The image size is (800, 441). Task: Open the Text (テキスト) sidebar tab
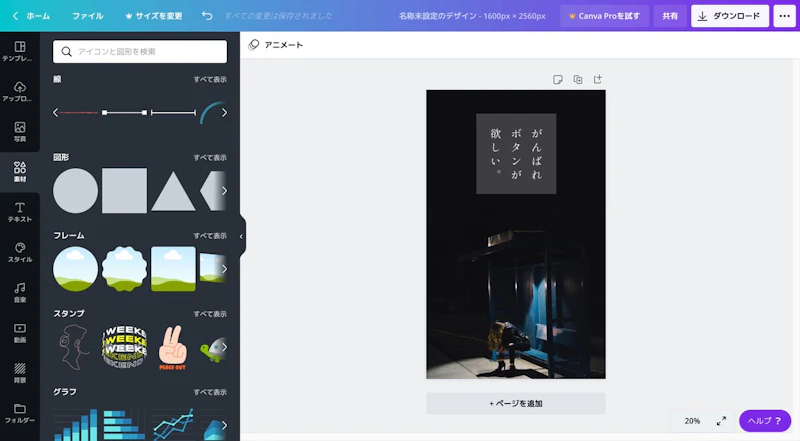(x=19, y=212)
